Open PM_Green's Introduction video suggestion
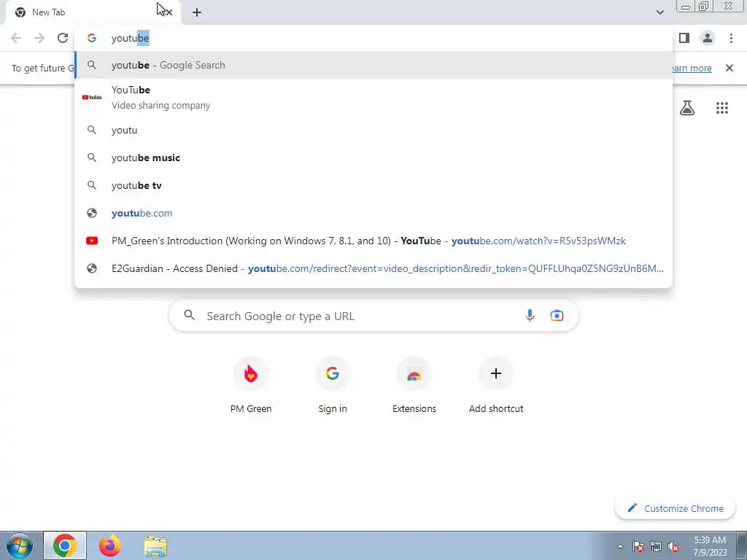 pos(373,241)
